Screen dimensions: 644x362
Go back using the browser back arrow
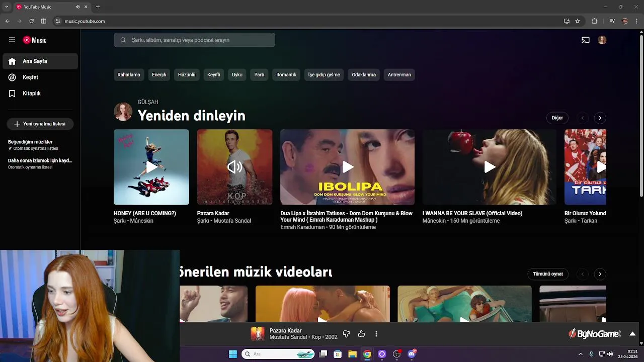pos(8,21)
